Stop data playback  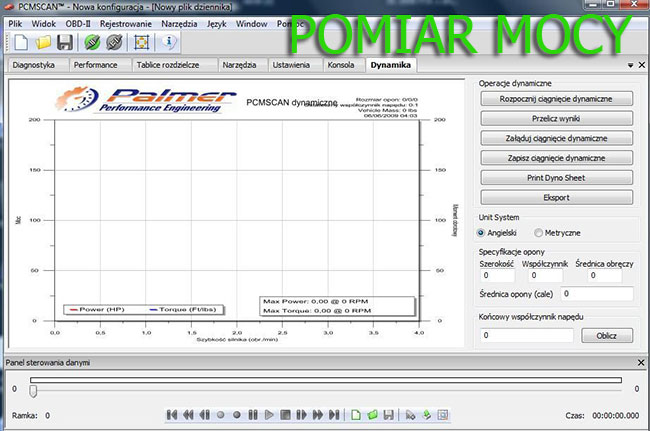point(285,415)
